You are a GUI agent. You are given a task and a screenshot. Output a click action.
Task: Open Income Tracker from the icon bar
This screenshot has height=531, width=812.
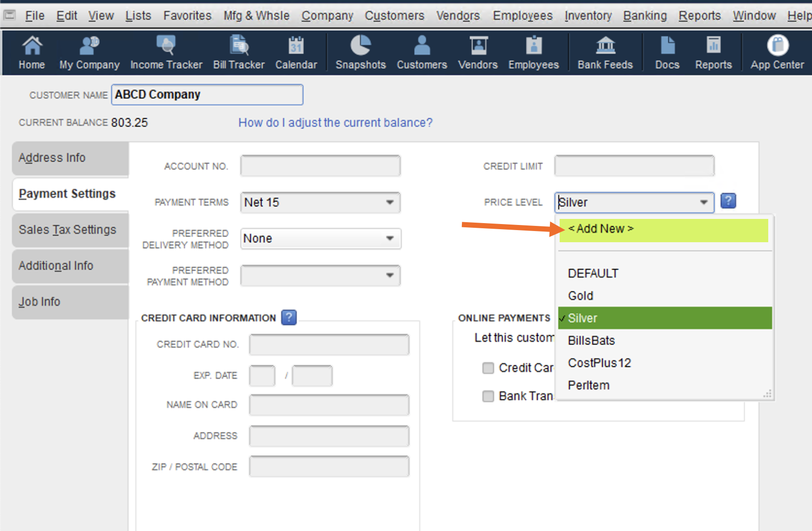tap(166, 52)
